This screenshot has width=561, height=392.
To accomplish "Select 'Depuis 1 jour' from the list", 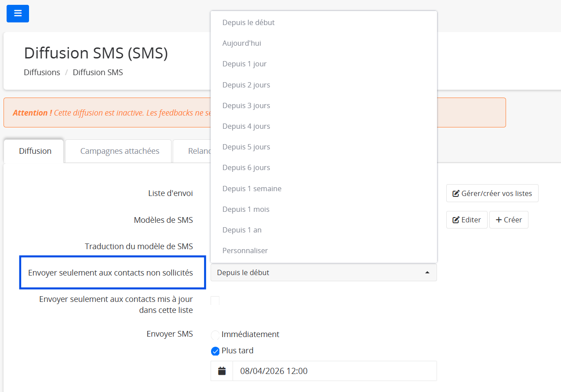I will click(244, 64).
